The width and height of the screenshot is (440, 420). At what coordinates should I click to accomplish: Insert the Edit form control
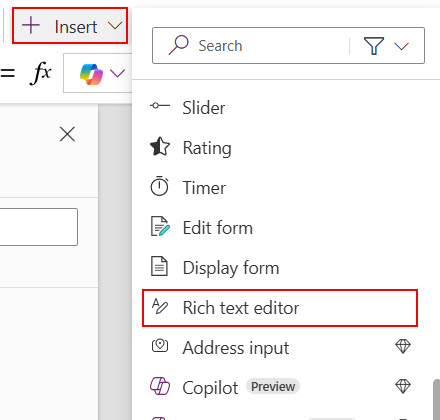click(x=280, y=228)
